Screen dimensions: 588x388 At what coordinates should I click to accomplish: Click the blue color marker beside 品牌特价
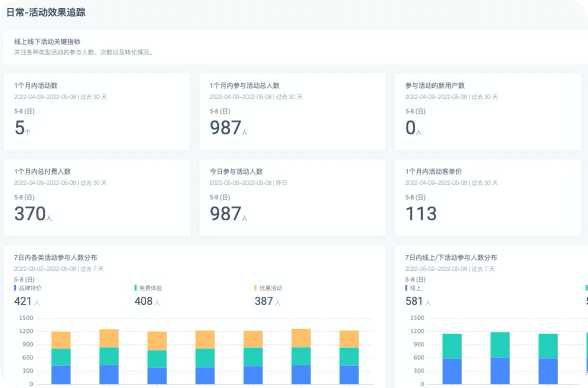(x=15, y=288)
